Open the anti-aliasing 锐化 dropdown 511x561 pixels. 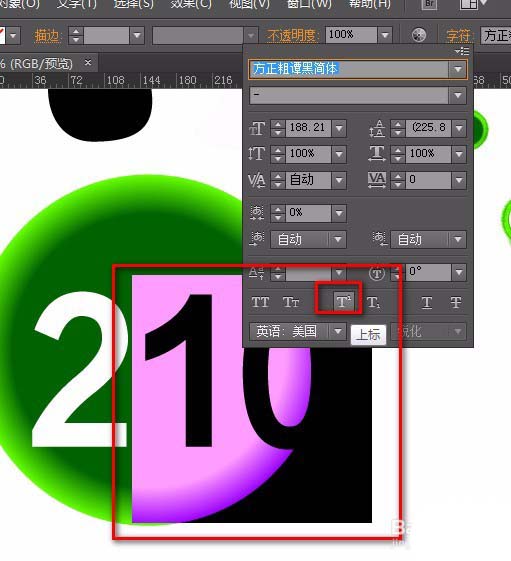click(429, 332)
